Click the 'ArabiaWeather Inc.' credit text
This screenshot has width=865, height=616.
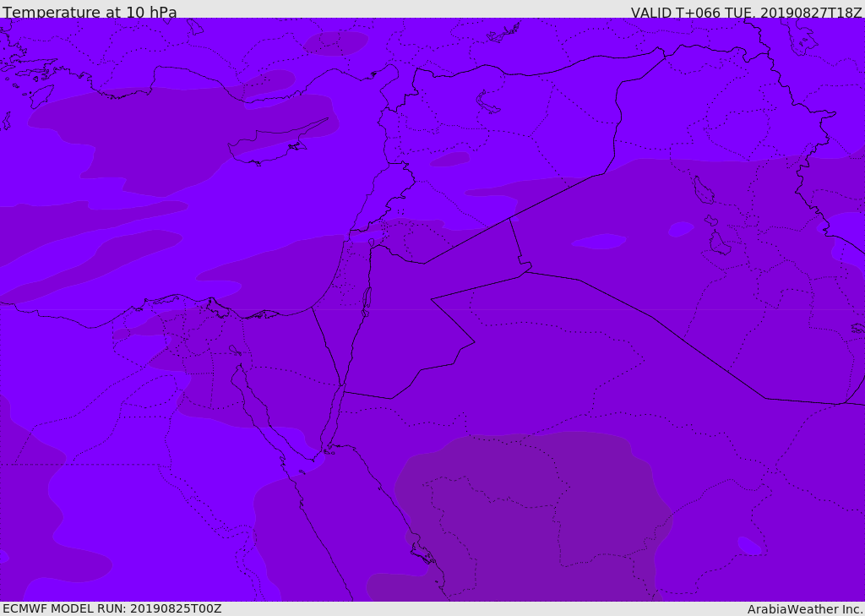click(x=806, y=609)
